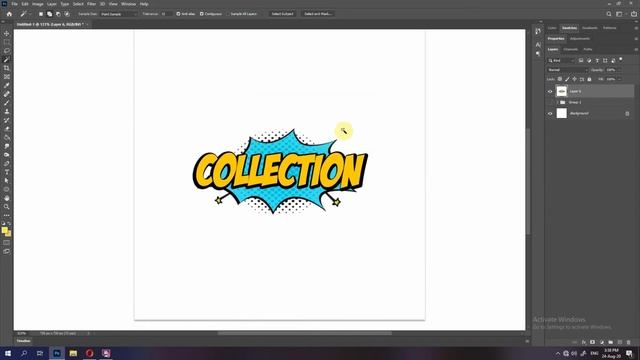
Task: Select the Zoom tool
Action: [7, 207]
